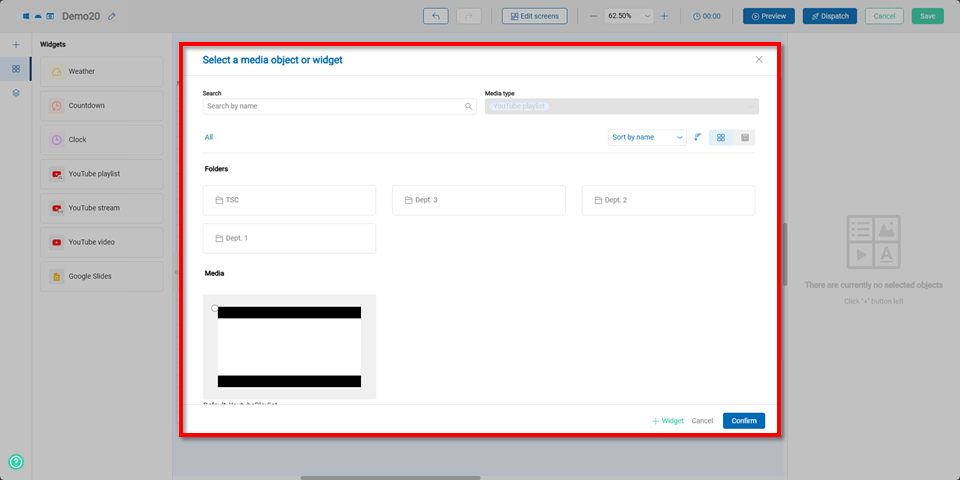Image resolution: width=960 pixels, height=480 pixels.
Task: Open the Dept. 3 folder
Action: coord(478,200)
